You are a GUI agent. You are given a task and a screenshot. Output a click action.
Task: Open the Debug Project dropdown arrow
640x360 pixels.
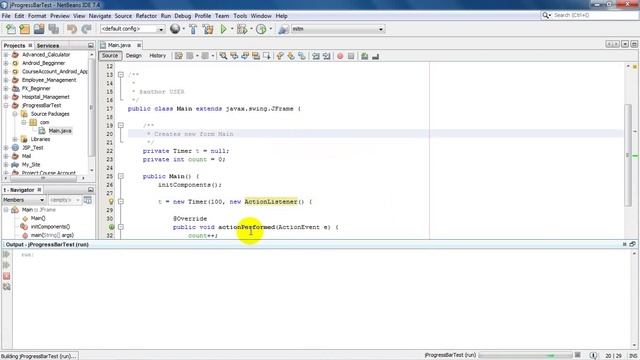(x=251, y=29)
